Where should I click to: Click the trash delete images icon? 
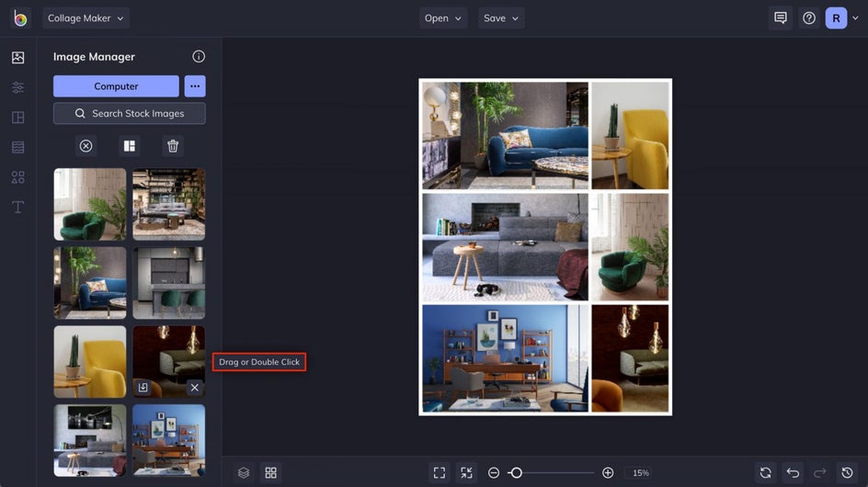[x=173, y=146]
